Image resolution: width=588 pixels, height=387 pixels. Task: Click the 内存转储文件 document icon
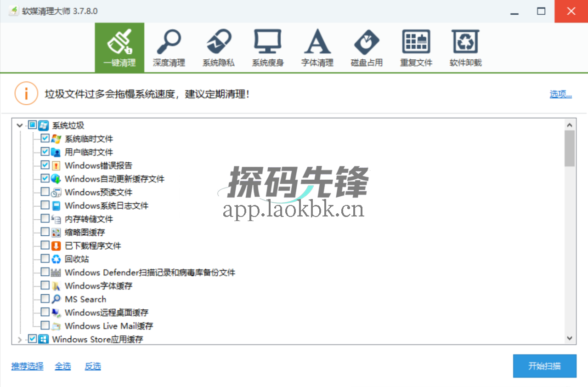tap(56, 219)
